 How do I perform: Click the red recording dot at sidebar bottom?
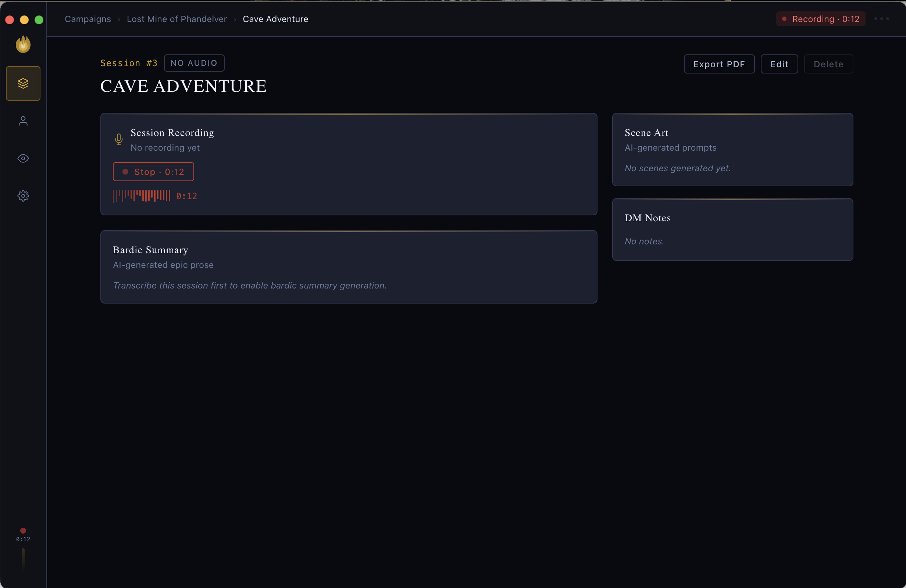pos(22,531)
